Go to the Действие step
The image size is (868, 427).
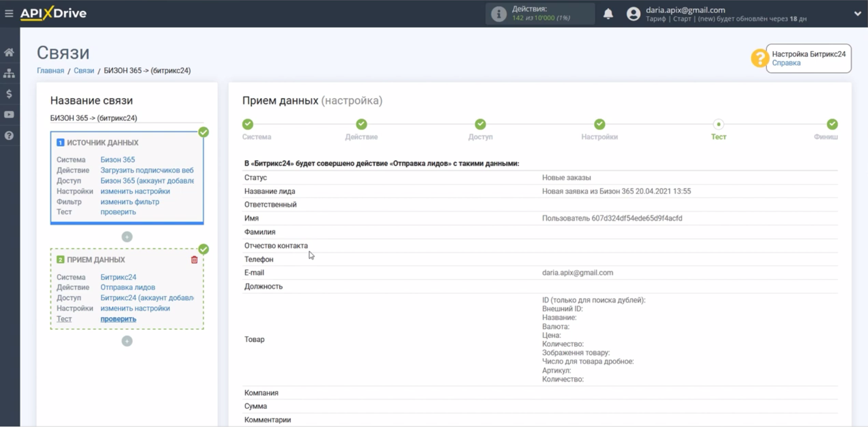click(361, 124)
